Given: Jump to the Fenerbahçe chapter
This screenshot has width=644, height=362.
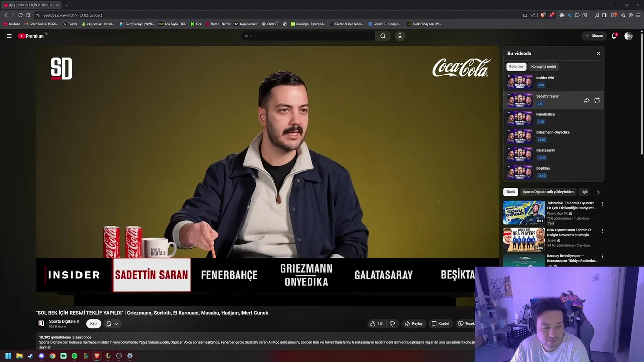Looking at the screenshot, I should click(x=553, y=118).
